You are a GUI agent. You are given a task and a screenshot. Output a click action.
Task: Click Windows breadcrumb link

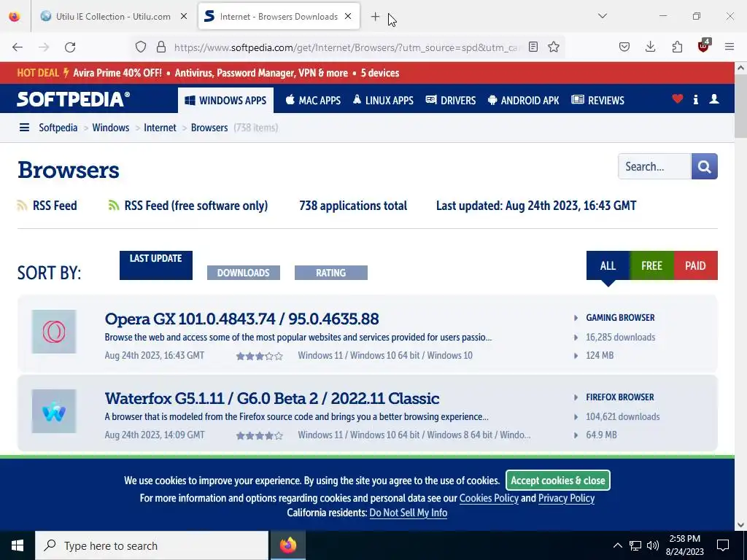[x=111, y=128]
